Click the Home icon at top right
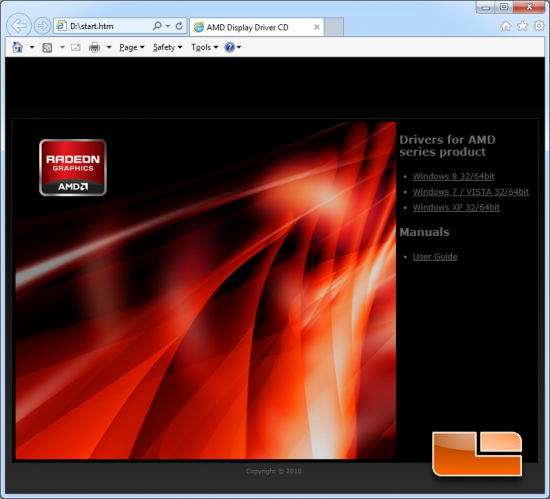This screenshot has width=550, height=499. click(x=506, y=26)
